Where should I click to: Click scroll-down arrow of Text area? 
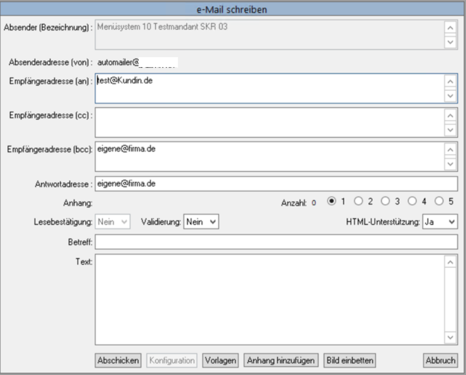coord(450,337)
